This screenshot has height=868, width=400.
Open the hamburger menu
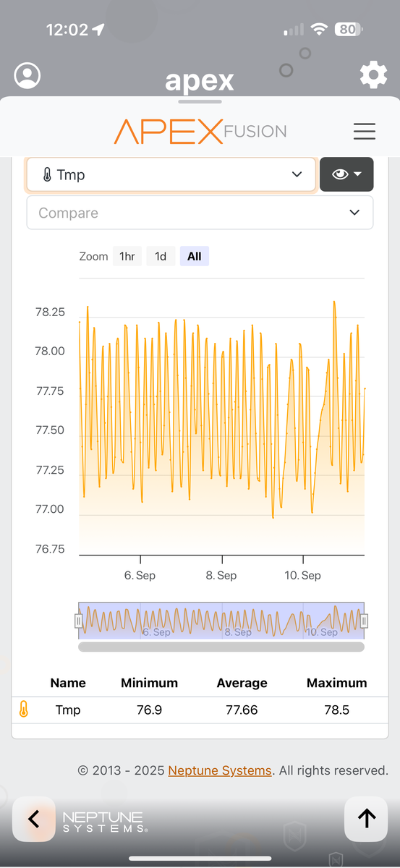pos(364,131)
